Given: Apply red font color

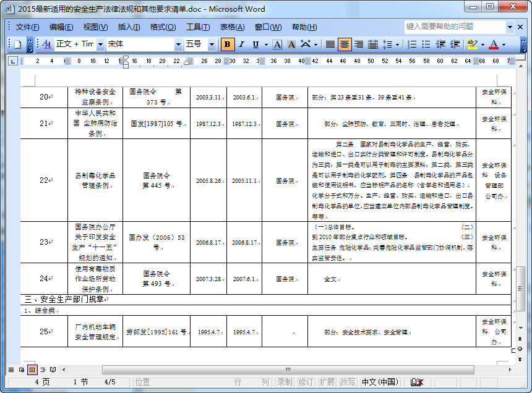Looking at the screenshot, I should (494, 44).
